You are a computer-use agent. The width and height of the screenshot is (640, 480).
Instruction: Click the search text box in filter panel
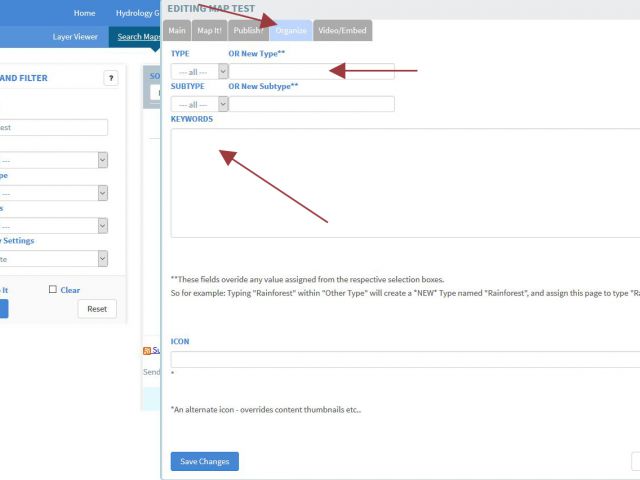coord(53,127)
